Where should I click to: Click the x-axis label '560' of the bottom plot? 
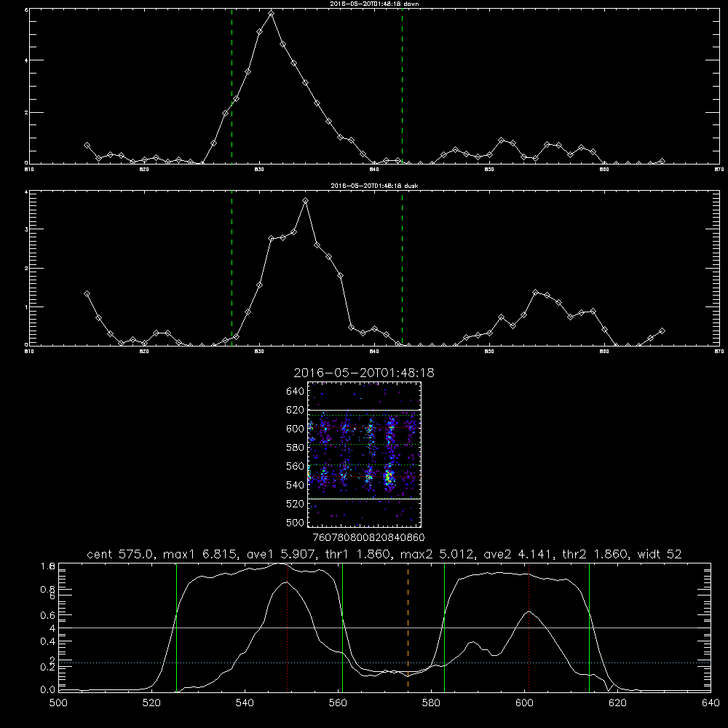(338, 703)
